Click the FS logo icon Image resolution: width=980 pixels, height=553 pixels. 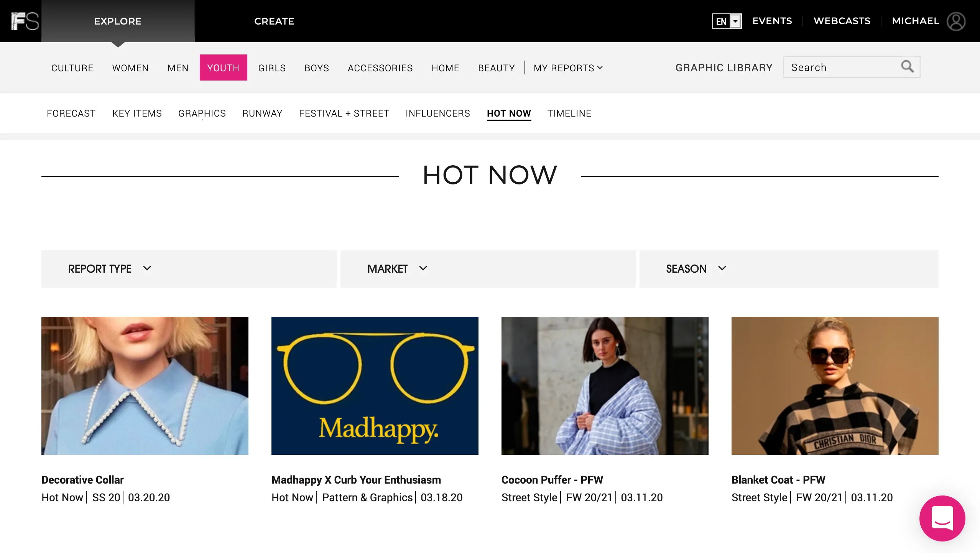click(x=25, y=21)
